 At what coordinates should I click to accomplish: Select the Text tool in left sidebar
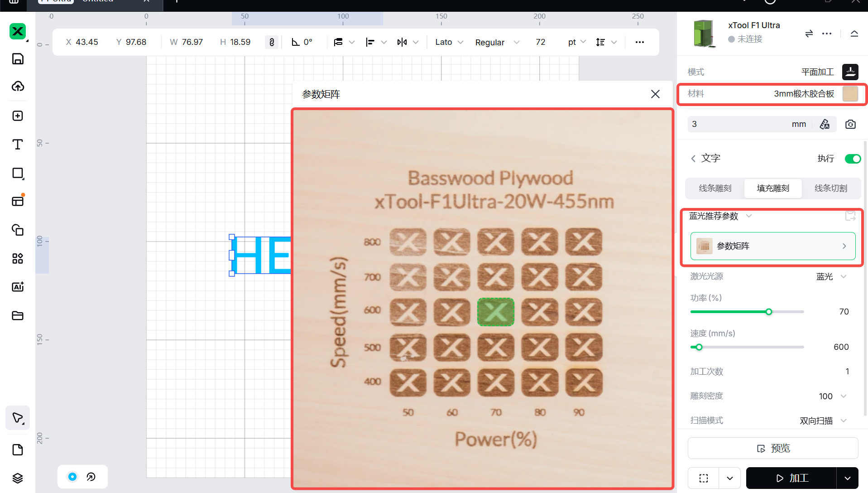18,145
